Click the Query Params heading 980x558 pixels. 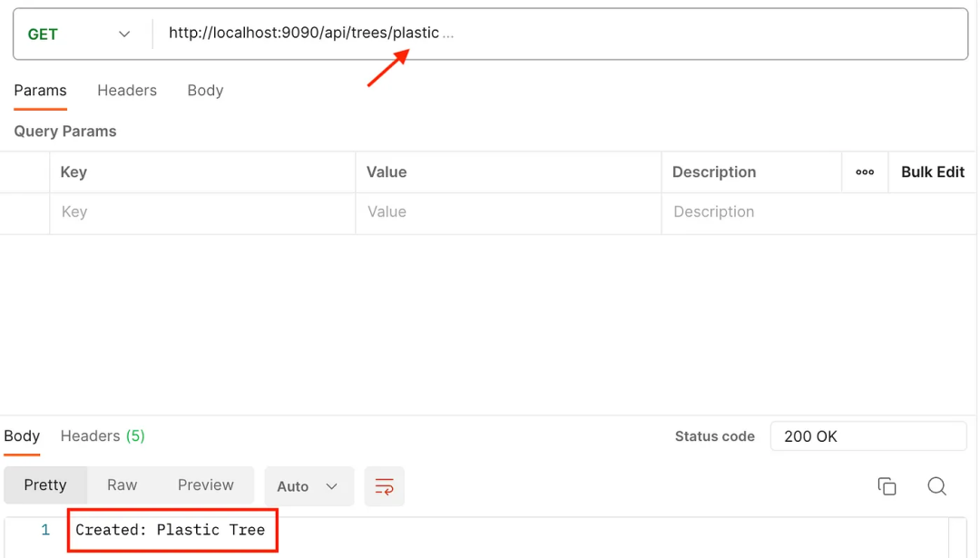65,132
